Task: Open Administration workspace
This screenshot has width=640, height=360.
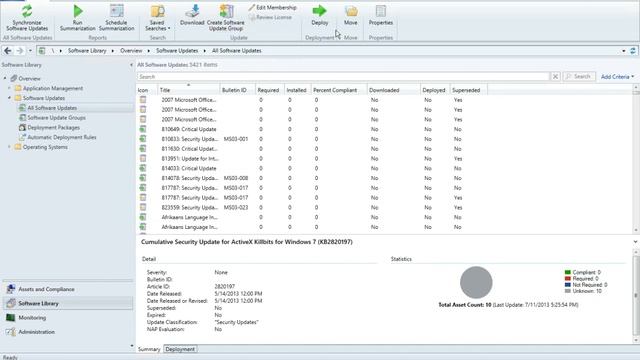Action: 68,332
